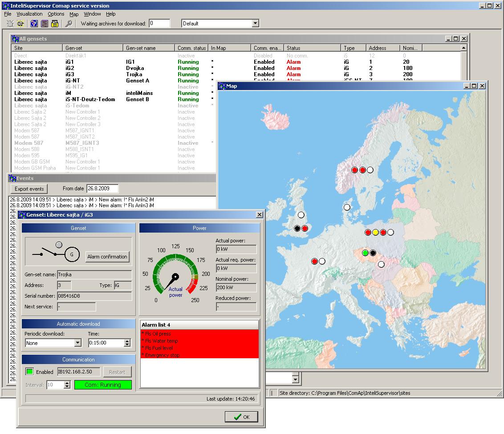
Task: Sort by the Gen-set name column header
Action: [x=149, y=48]
